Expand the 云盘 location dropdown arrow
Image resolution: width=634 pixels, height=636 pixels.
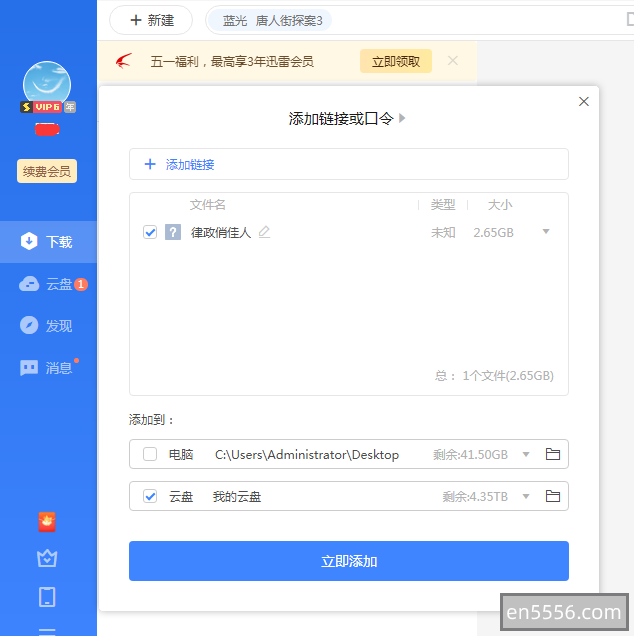click(x=526, y=496)
